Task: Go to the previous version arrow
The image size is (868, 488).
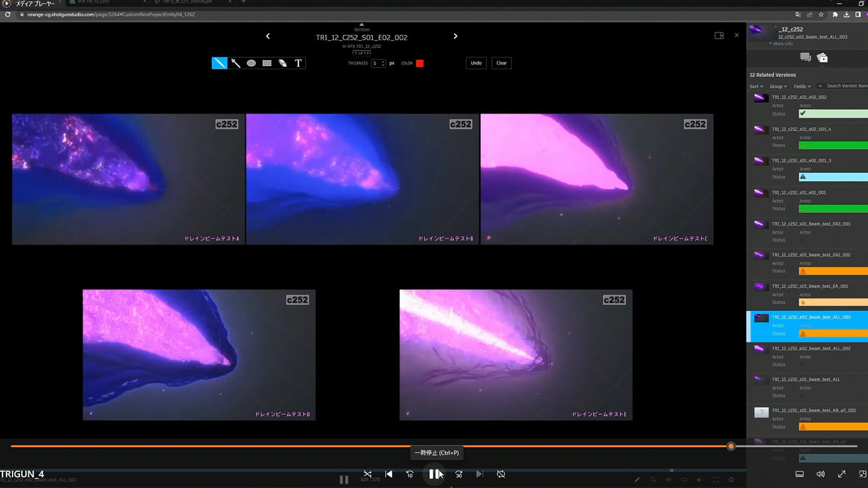Action: [x=268, y=36]
